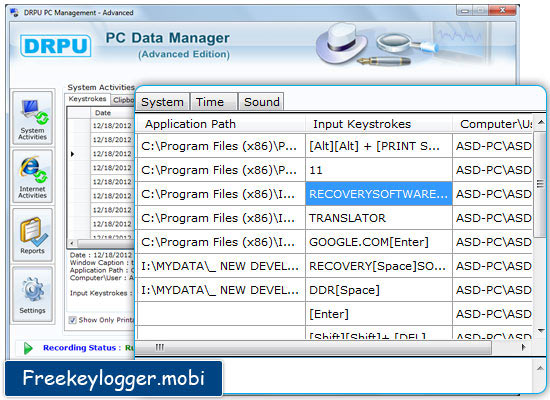Select the DDR[Space] keystroke cell
550x400 pixels.
(x=379, y=290)
